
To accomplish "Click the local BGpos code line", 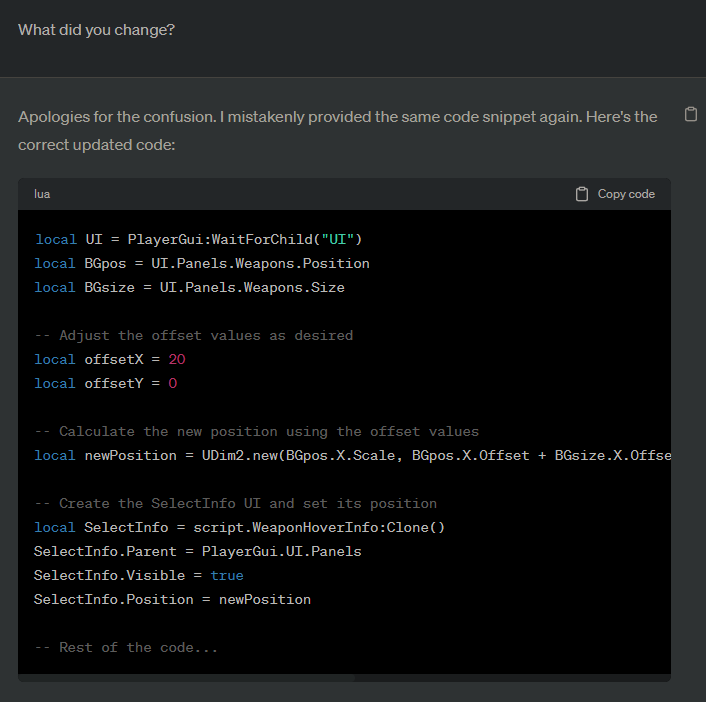I will coord(201,263).
